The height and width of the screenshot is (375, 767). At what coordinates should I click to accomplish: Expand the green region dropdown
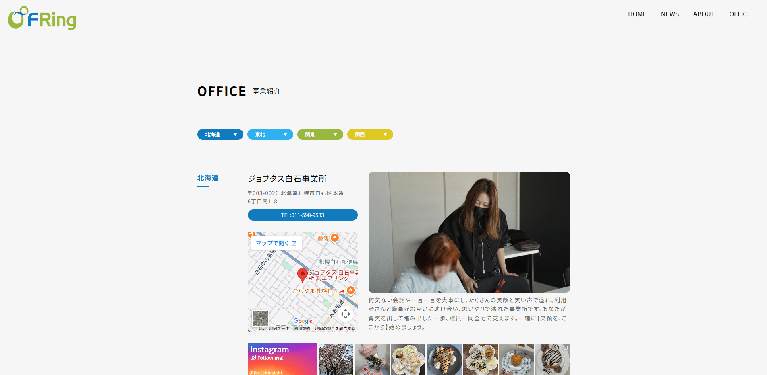(x=320, y=134)
